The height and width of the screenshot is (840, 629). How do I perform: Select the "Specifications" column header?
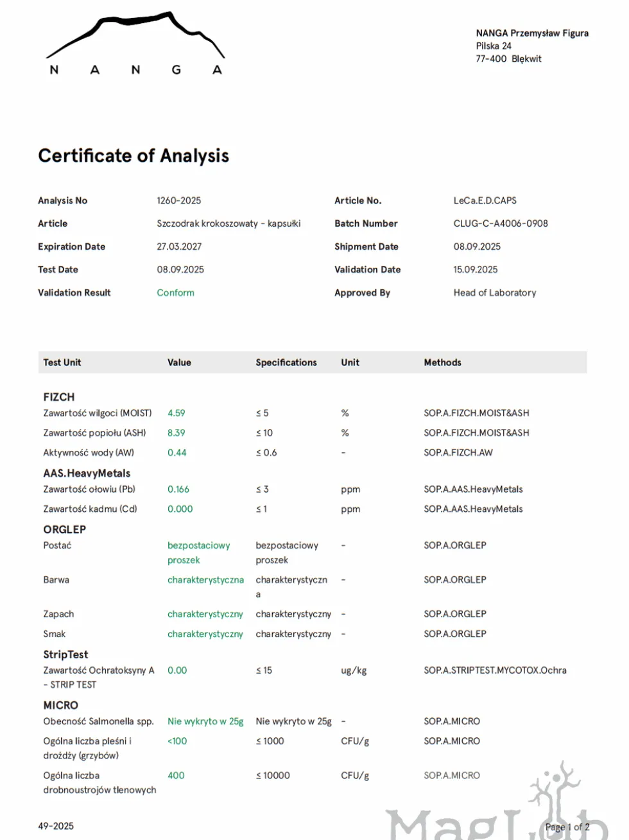point(286,362)
